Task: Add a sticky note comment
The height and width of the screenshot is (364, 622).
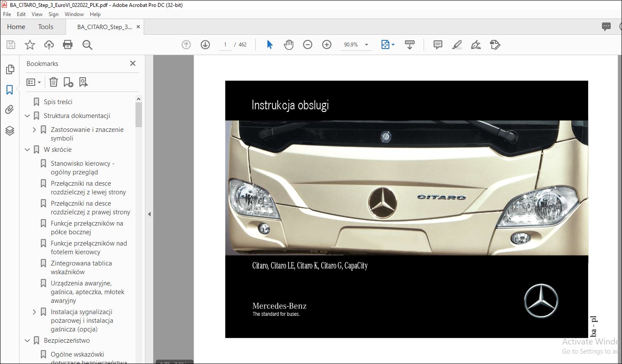Action: pos(438,45)
